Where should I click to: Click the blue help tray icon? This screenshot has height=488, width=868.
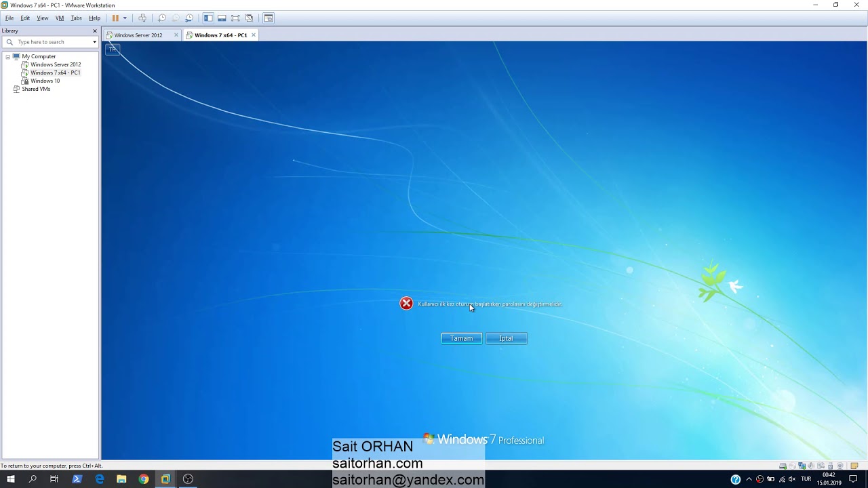pos(736,479)
